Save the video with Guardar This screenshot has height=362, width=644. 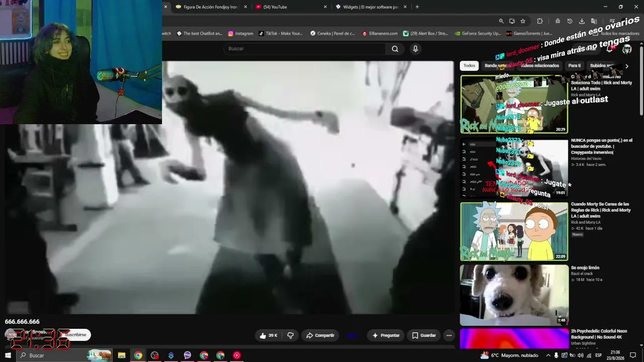[x=424, y=335]
